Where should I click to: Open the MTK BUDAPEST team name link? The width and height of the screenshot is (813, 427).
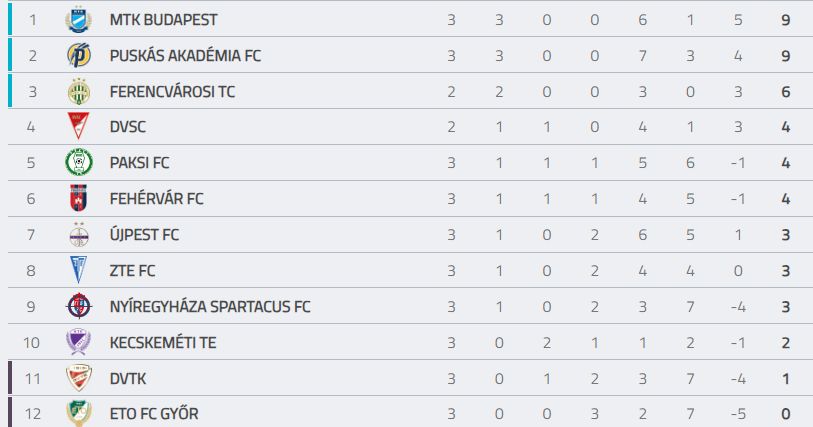163,20
